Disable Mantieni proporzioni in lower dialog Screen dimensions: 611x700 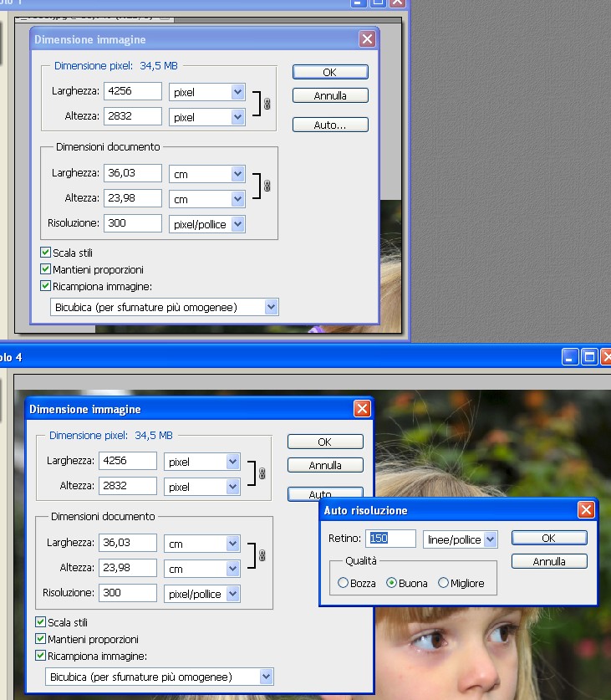(x=41, y=639)
